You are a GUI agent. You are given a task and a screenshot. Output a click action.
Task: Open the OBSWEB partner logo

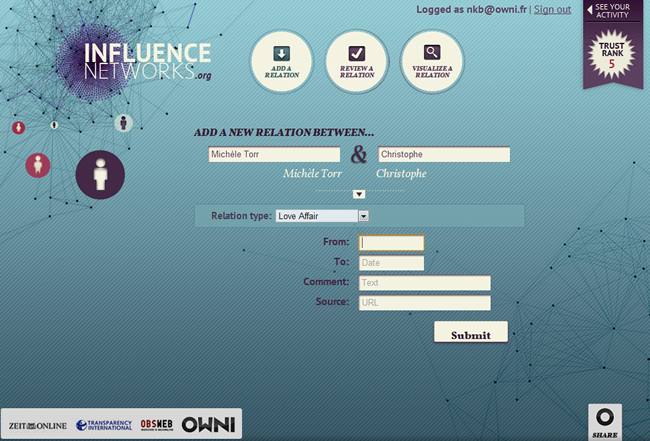[x=158, y=424]
